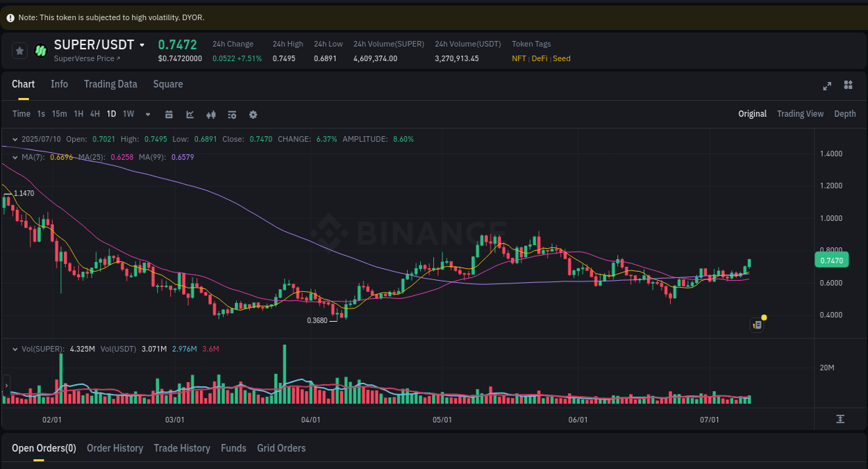Image resolution: width=868 pixels, height=469 pixels.
Task: Open the SUPER/USDT pair dropdown
Action: [x=142, y=44]
